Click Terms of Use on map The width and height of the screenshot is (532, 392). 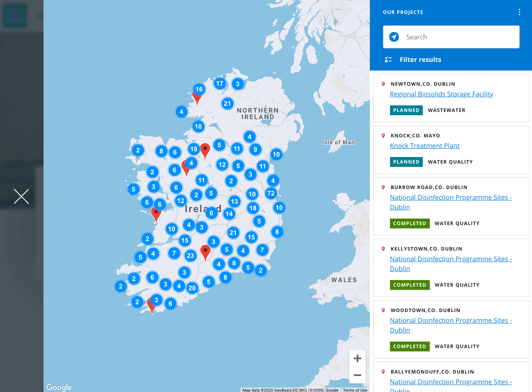click(355, 390)
